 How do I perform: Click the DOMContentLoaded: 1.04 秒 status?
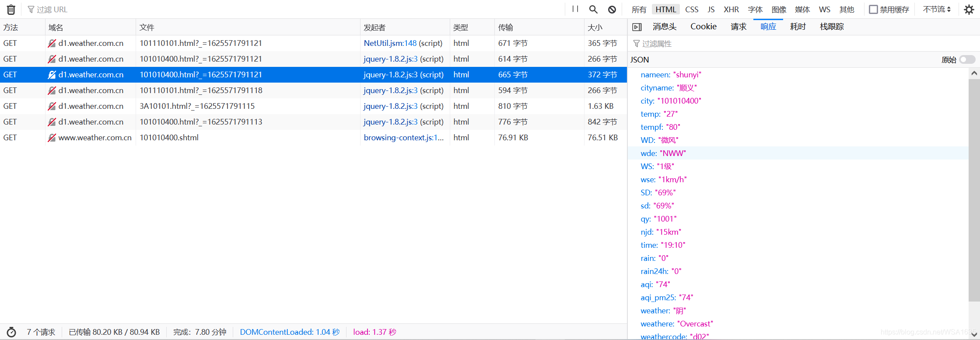[290, 332]
